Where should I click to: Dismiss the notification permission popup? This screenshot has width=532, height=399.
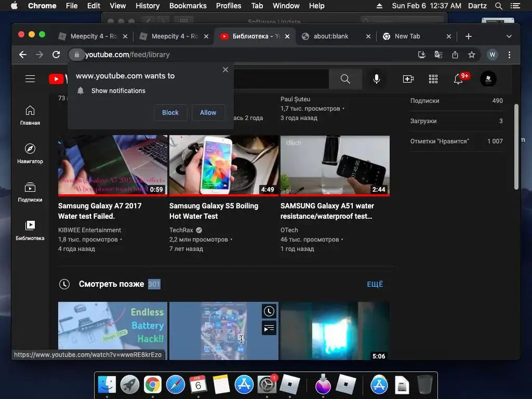[x=225, y=70]
